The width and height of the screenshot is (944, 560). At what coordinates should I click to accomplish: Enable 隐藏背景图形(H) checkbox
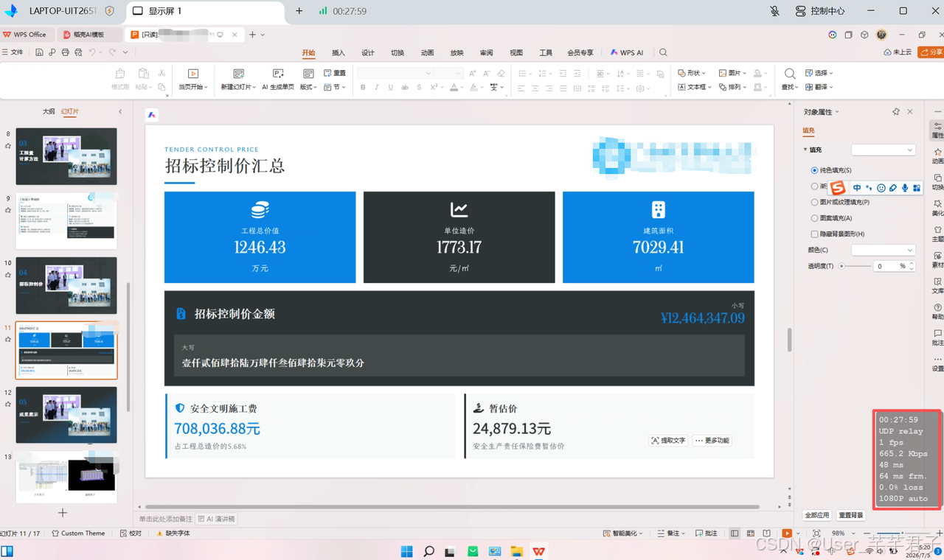coord(815,234)
